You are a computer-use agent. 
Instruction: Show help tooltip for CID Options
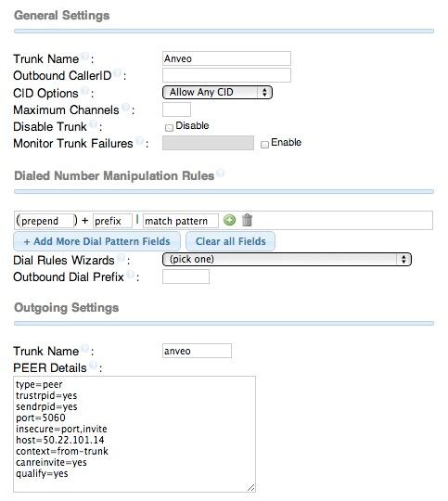pyautogui.click(x=84, y=90)
